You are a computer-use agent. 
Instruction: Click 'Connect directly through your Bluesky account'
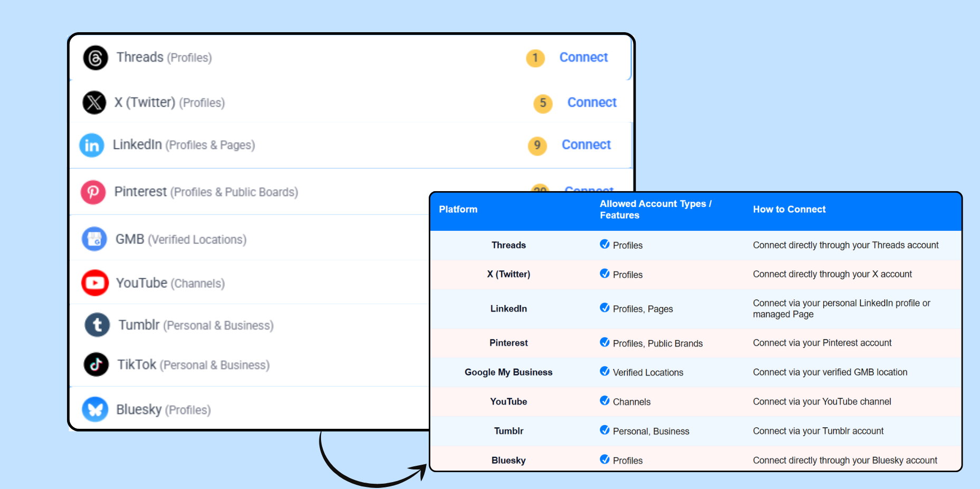click(x=845, y=460)
